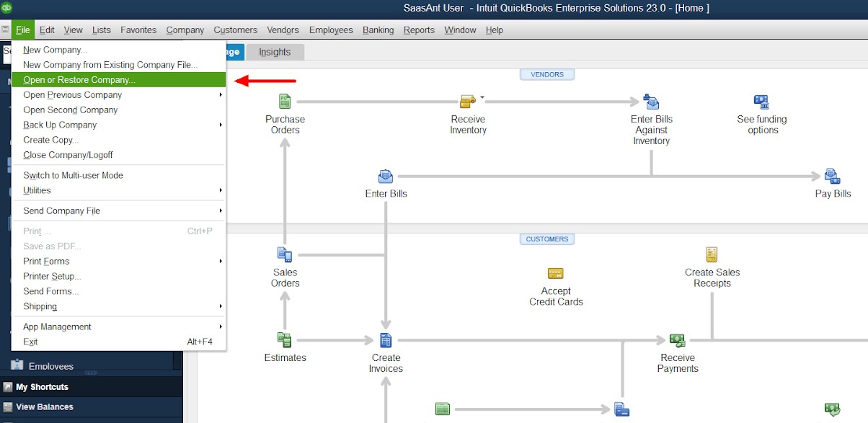Click the CUSTOMERS section button
Screen dimensions: 868x423
click(547, 239)
